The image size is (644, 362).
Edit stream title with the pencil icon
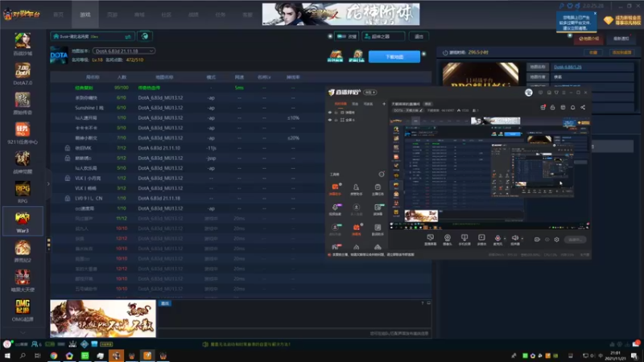point(421,110)
